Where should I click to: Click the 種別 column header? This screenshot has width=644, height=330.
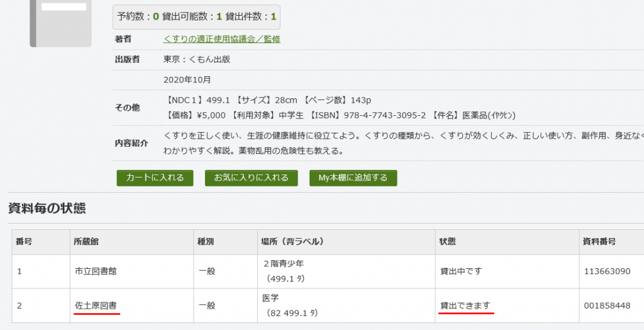coord(226,242)
